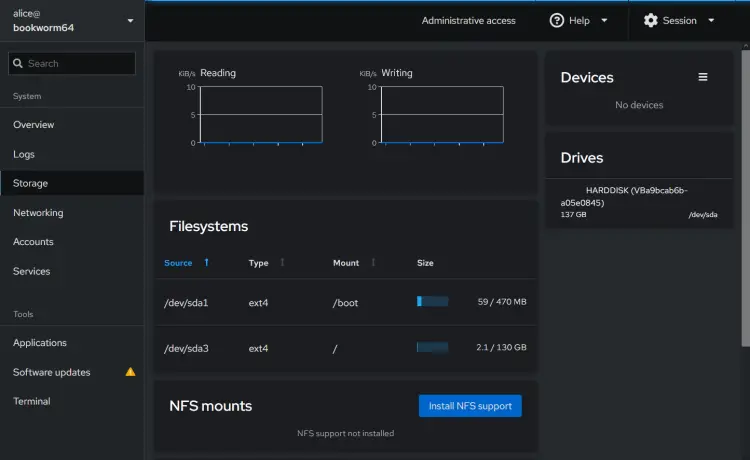Click the Help question mark icon
Viewport: 750px width, 460px height.
coord(556,21)
